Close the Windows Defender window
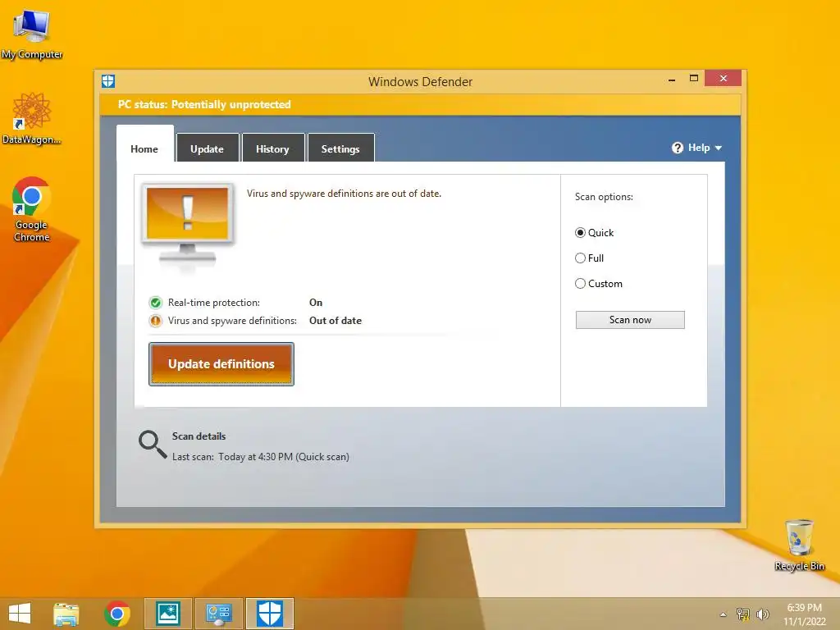 (724, 78)
